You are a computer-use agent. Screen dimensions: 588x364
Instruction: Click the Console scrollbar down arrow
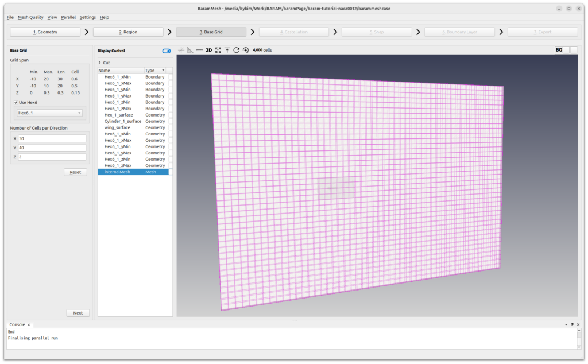(579, 347)
